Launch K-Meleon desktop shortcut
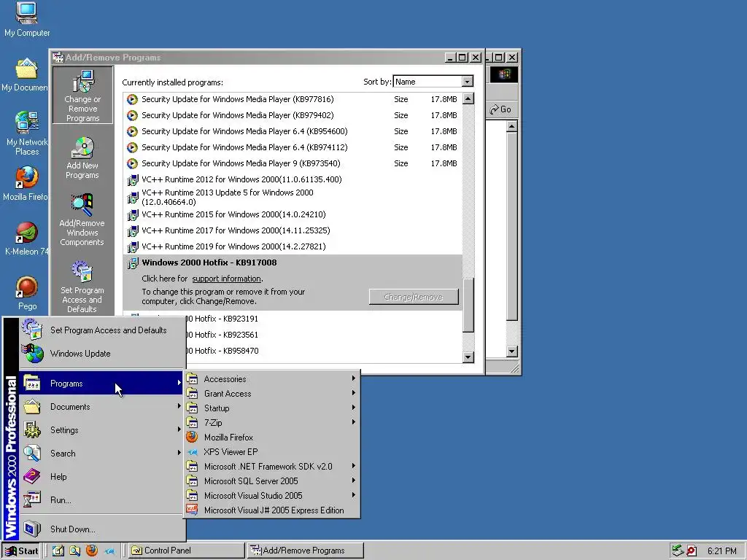The width and height of the screenshot is (747, 560). pyautogui.click(x=26, y=238)
